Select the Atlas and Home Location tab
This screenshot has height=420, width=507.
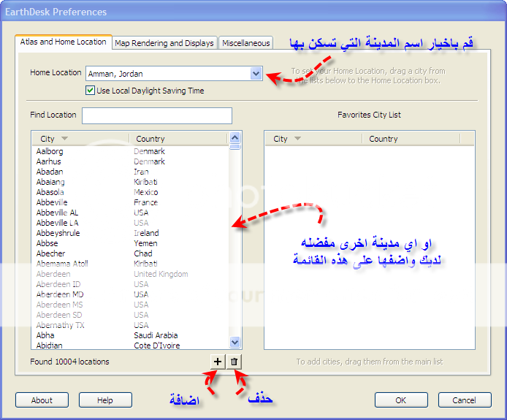[x=63, y=42]
